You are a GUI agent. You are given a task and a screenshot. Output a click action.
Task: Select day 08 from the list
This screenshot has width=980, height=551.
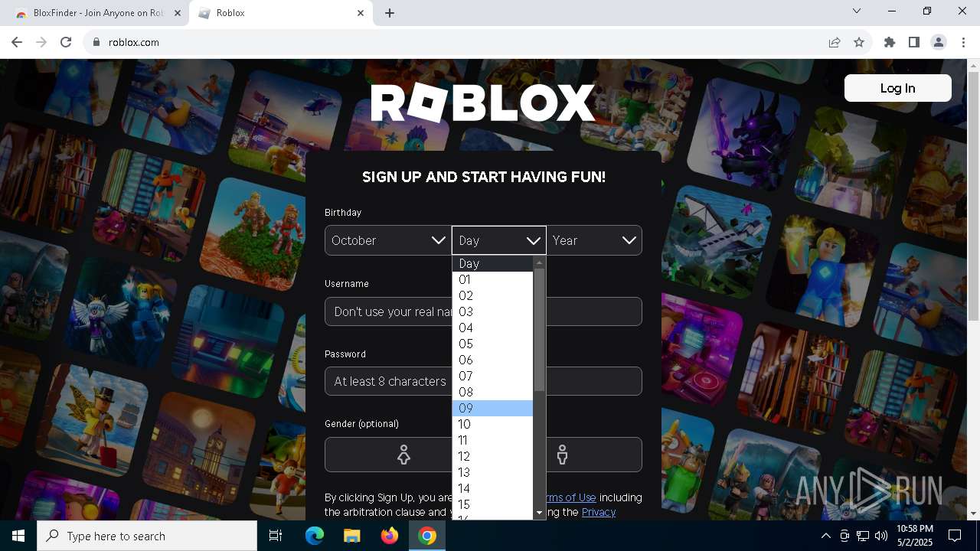pyautogui.click(x=492, y=392)
